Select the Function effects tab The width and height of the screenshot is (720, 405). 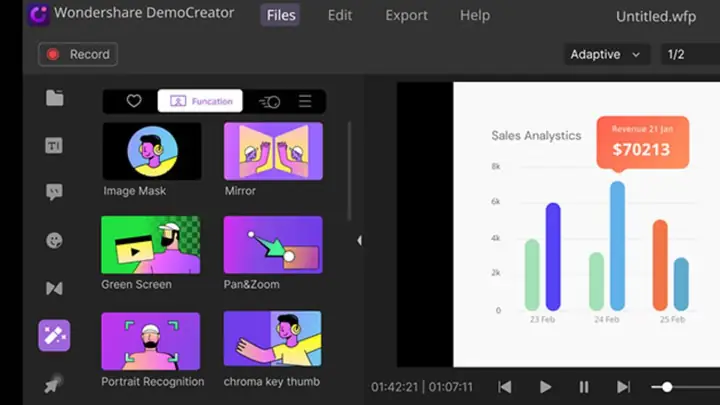200,101
